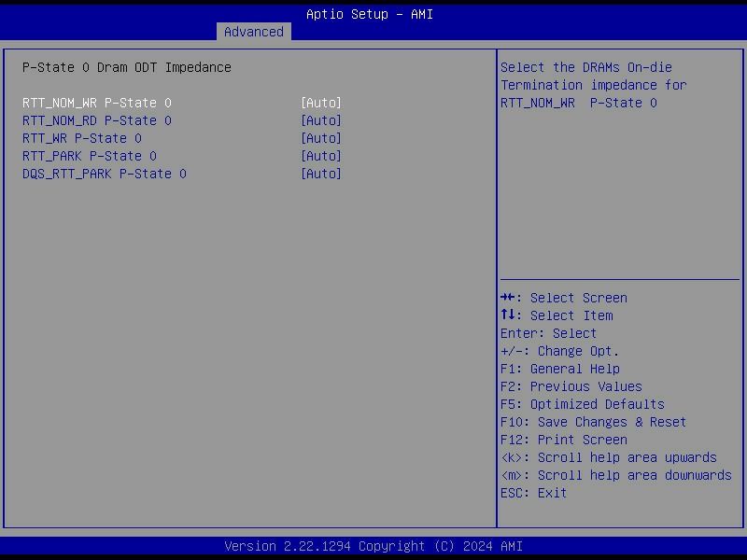Click the F2: Previous Values hint
This screenshot has width=747, height=560.
coord(571,386)
